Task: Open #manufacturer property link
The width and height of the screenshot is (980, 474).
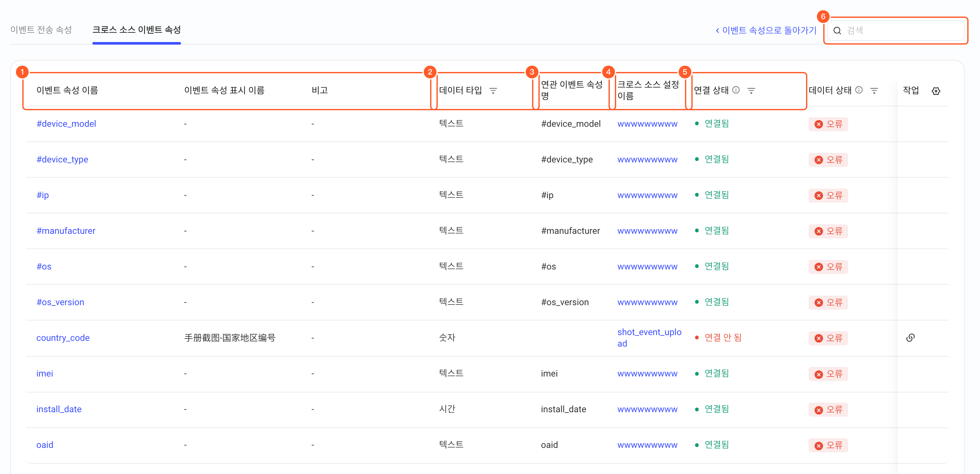Action: [x=66, y=231]
